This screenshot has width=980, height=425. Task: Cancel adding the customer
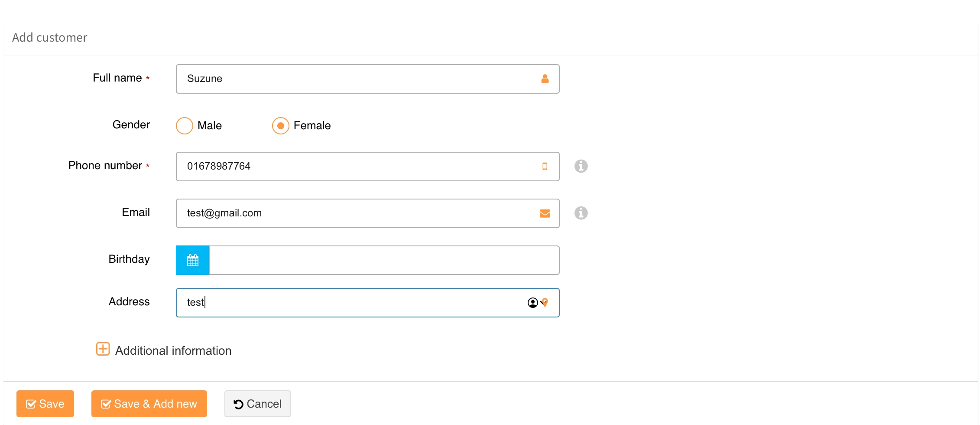click(257, 404)
